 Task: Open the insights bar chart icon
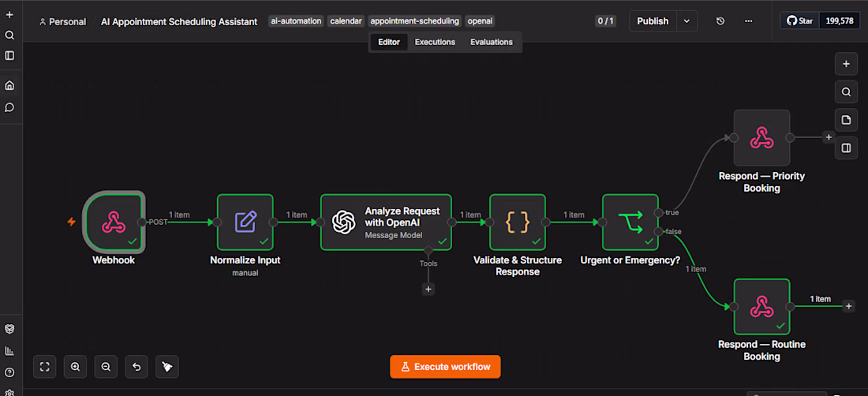tap(9, 351)
